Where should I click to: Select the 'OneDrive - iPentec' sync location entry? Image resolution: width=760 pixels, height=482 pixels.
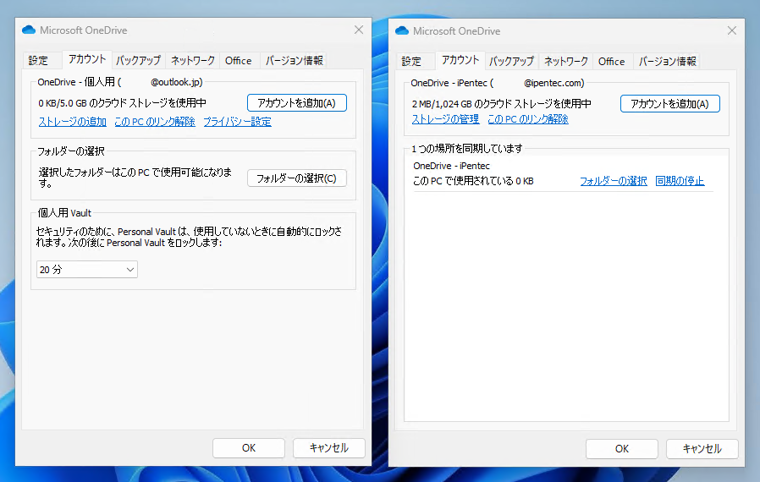click(x=451, y=166)
